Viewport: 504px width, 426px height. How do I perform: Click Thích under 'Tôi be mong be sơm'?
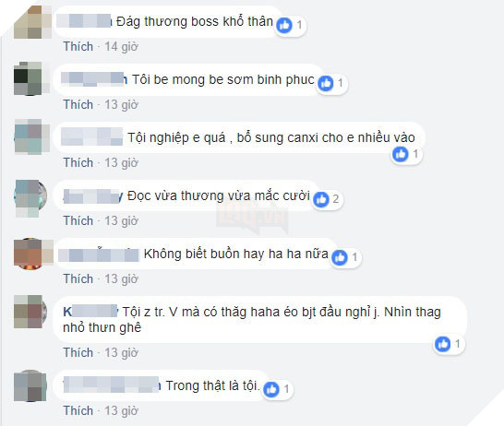(x=78, y=104)
